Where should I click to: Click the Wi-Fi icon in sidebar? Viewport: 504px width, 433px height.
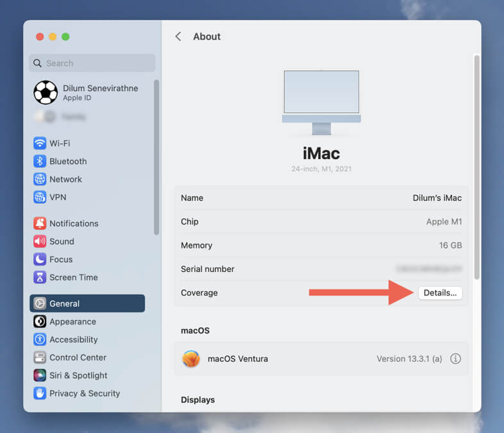(40, 143)
